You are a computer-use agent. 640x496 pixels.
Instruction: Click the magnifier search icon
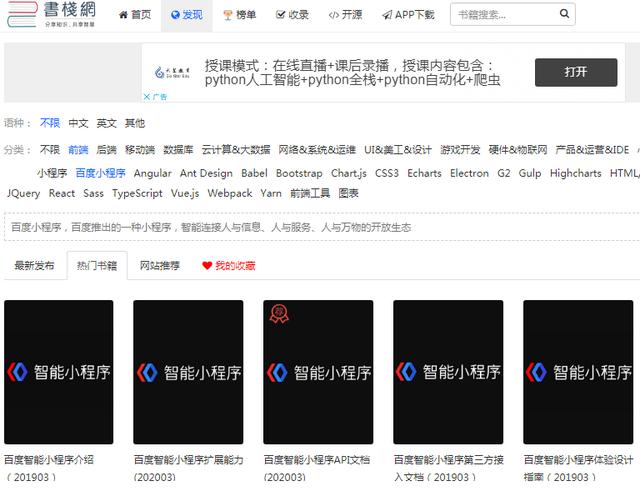coord(564,14)
